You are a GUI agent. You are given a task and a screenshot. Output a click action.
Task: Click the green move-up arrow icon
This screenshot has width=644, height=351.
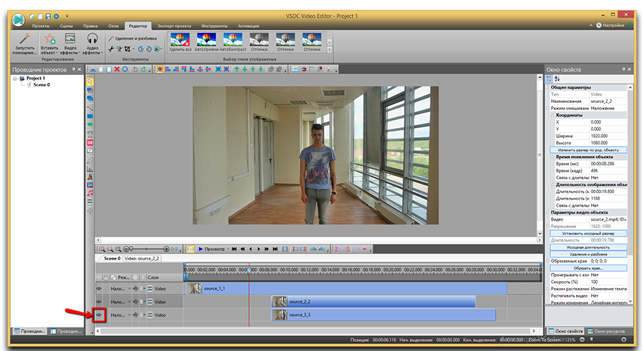[237, 69]
